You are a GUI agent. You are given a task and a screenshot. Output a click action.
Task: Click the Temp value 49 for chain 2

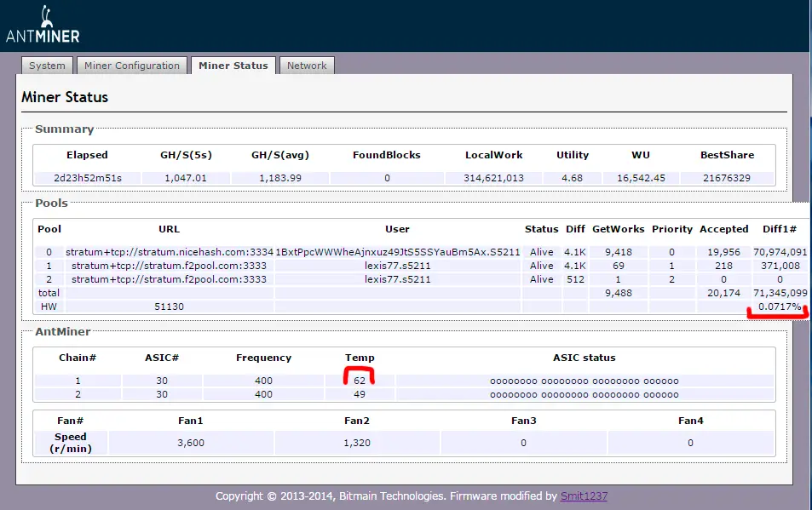pyautogui.click(x=360, y=394)
